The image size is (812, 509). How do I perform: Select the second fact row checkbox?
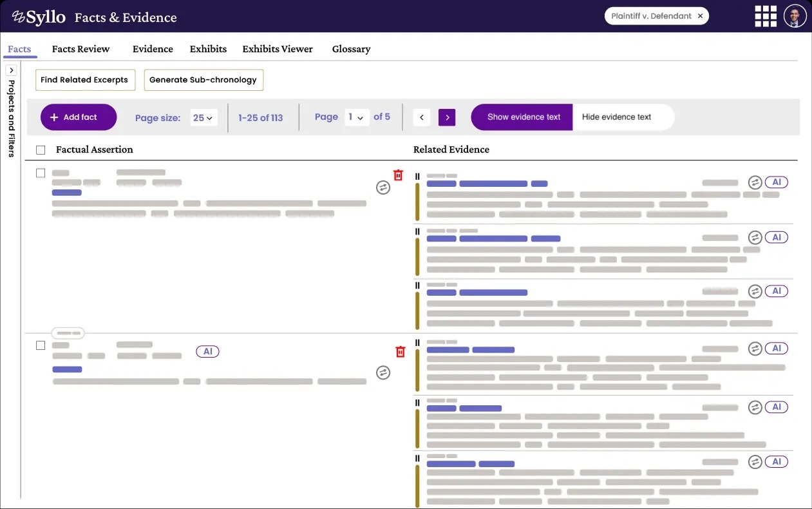pos(41,345)
